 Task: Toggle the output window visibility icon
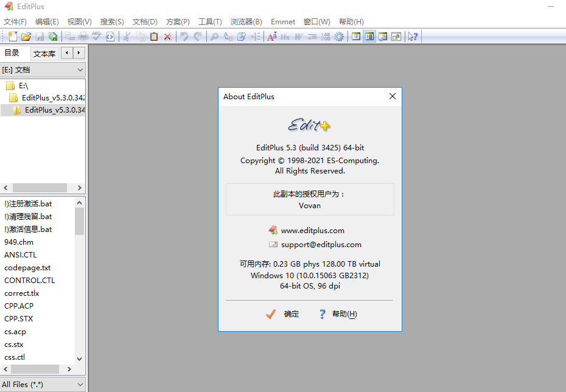pos(382,37)
